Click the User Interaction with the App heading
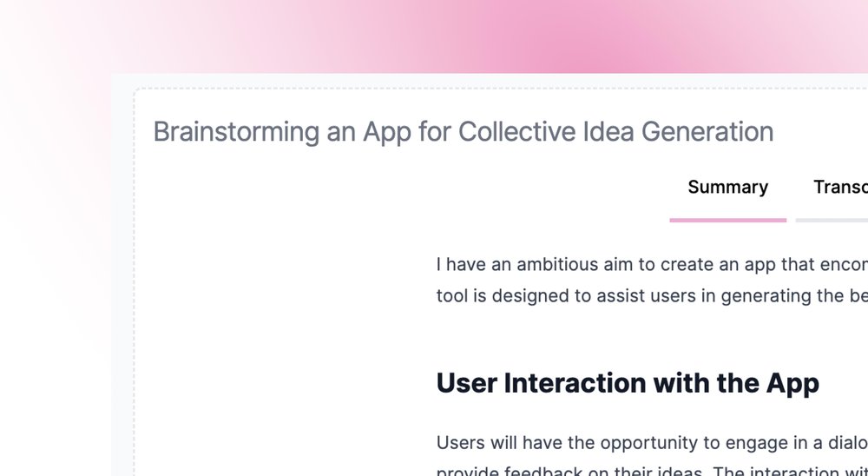The image size is (868, 476). 628,383
